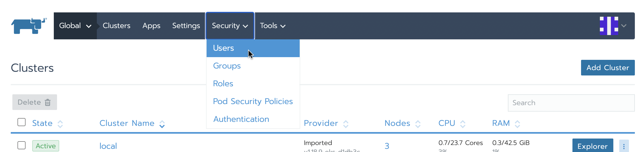
Task: Collapse the Security dropdown menu
Action: click(230, 26)
